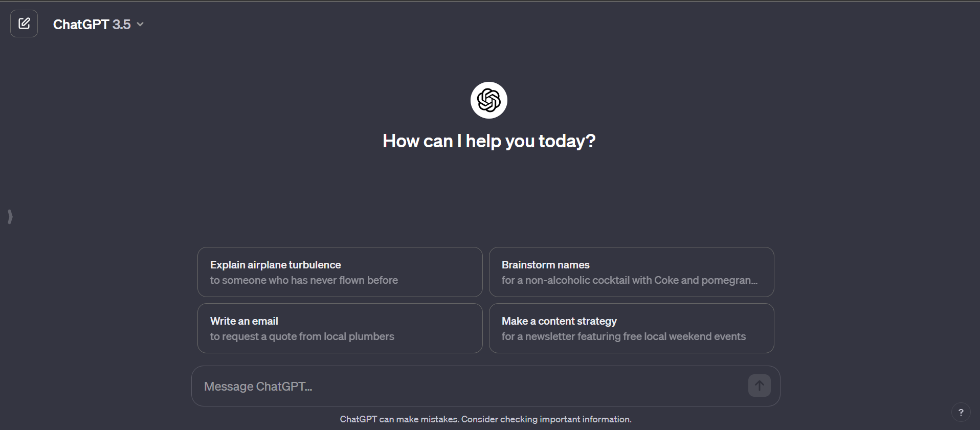This screenshot has width=980, height=430.
Task: Click the "How can I help you today?" heading
Action: (x=489, y=141)
